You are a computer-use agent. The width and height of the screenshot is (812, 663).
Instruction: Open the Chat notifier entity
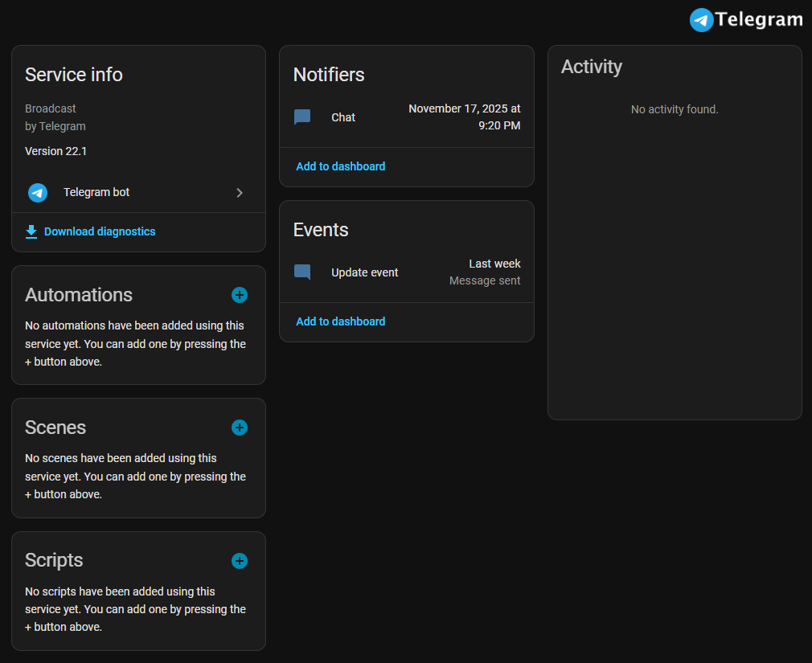[343, 117]
